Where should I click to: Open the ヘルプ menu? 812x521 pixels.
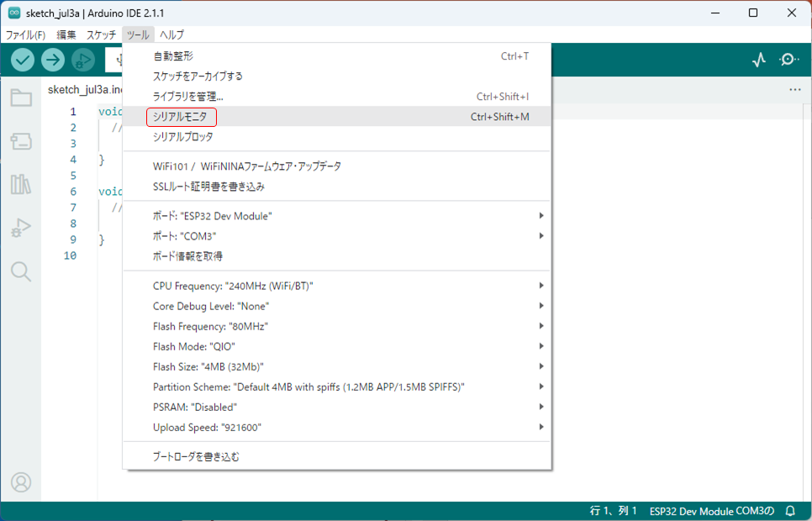coord(172,34)
